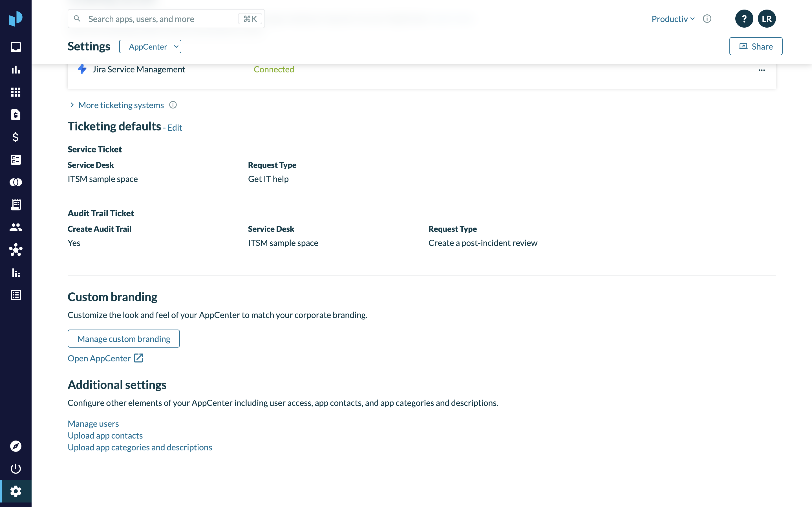Open the inbox icon in sidebar
The image size is (812, 507).
pos(16,47)
